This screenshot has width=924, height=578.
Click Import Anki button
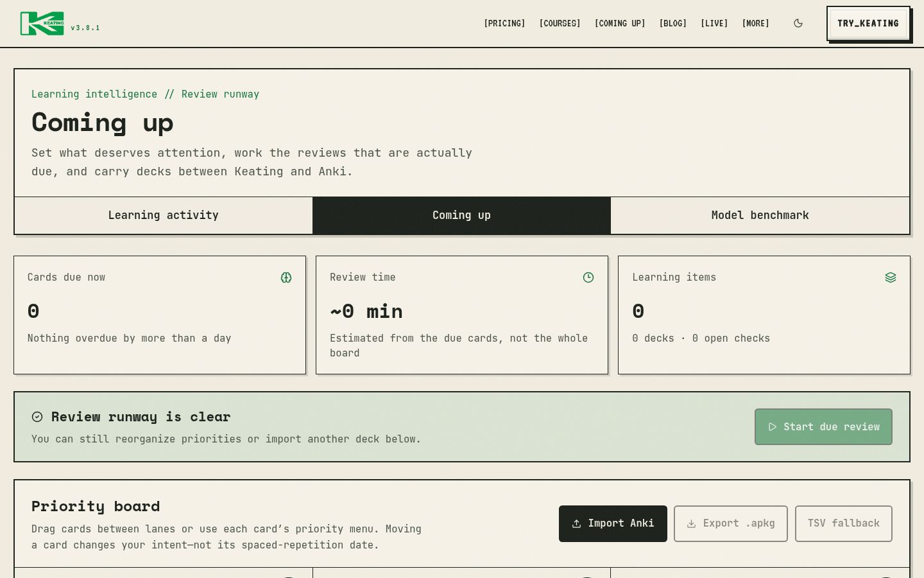613,523
